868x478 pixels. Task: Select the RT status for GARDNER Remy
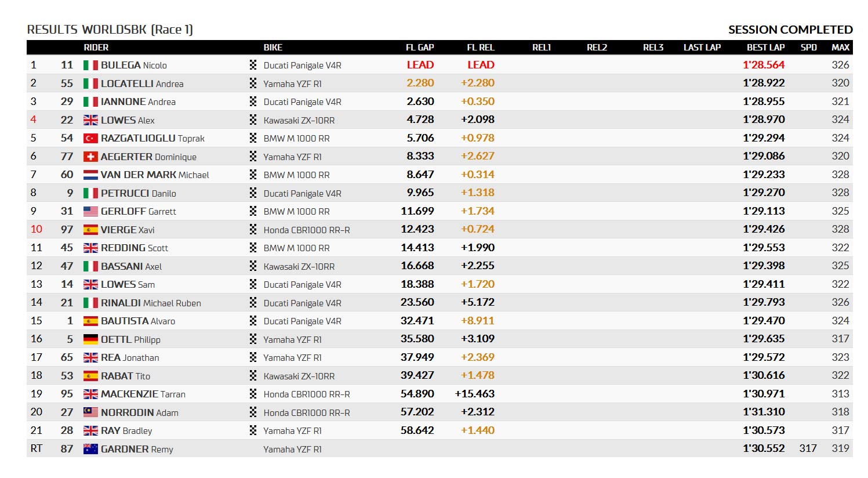37,448
